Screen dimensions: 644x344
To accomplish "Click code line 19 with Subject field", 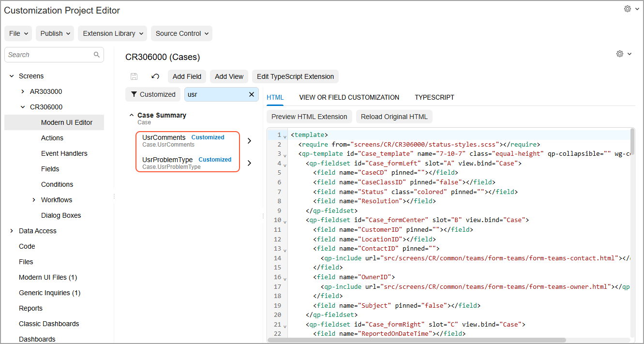I will [397, 305].
